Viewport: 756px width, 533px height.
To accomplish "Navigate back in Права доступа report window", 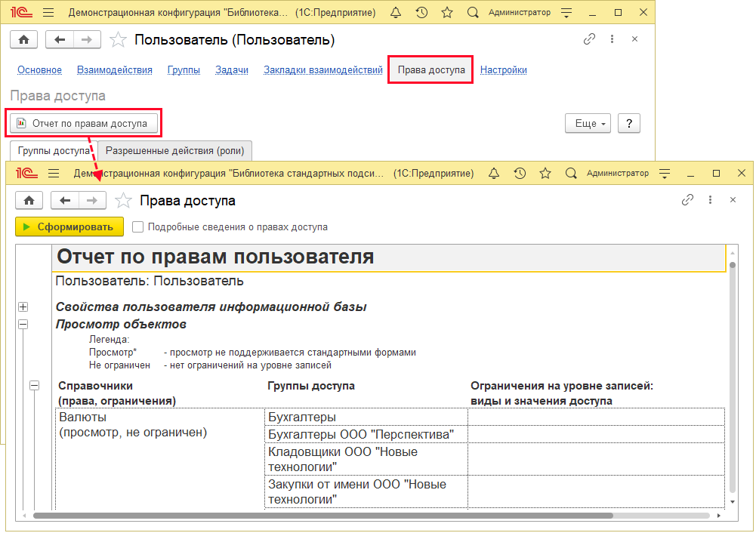I will click(x=65, y=200).
